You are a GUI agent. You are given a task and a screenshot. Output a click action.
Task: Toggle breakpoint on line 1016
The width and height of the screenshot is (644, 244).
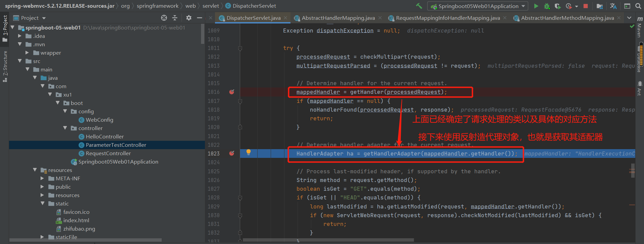coord(232,92)
